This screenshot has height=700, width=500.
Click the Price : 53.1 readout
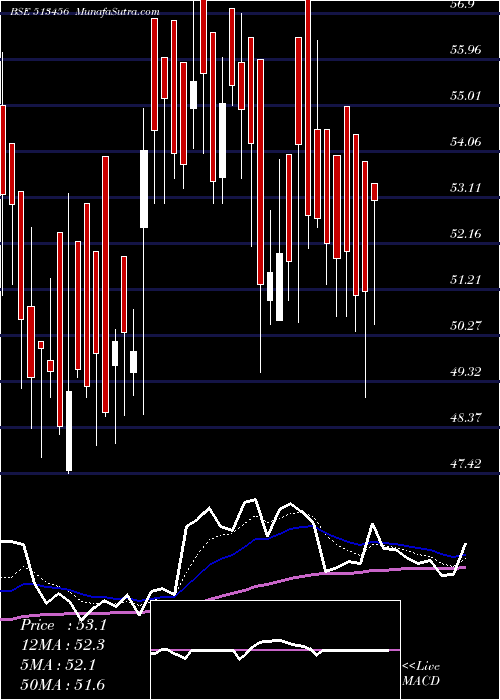pyautogui.click(x=64, y=625)
